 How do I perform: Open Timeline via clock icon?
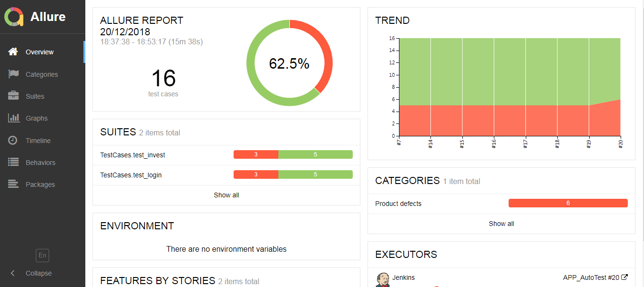[13, 141]
